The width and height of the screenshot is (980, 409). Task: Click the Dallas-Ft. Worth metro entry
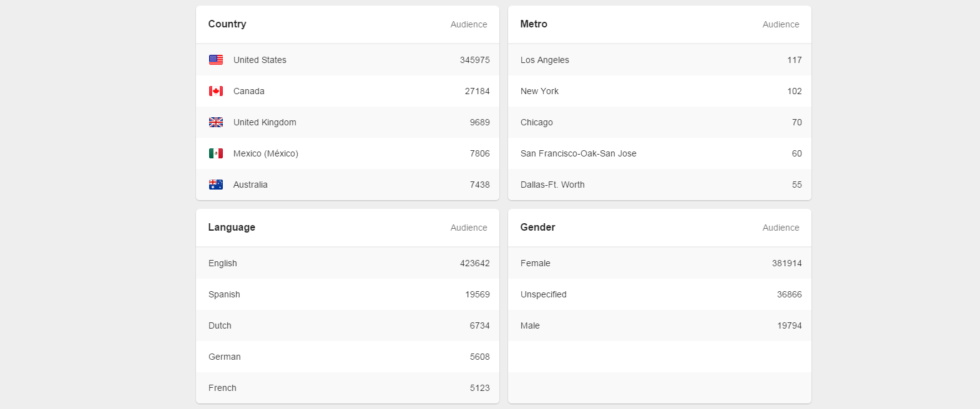click(x=552, y=185)
